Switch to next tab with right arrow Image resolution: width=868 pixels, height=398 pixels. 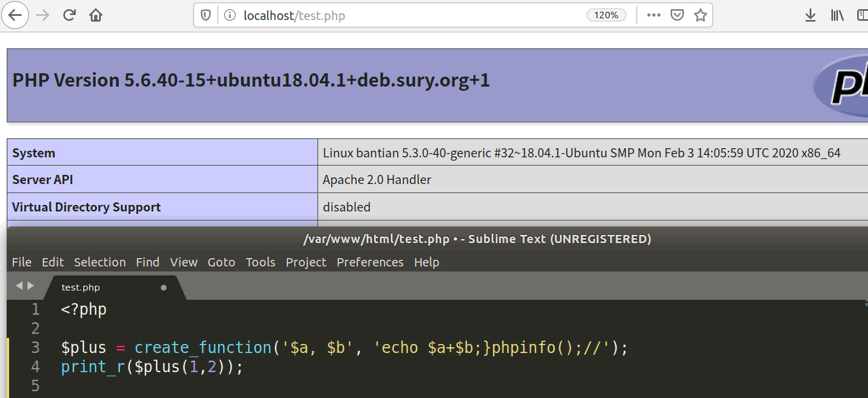pyautogui.click(x=30, y=286)
